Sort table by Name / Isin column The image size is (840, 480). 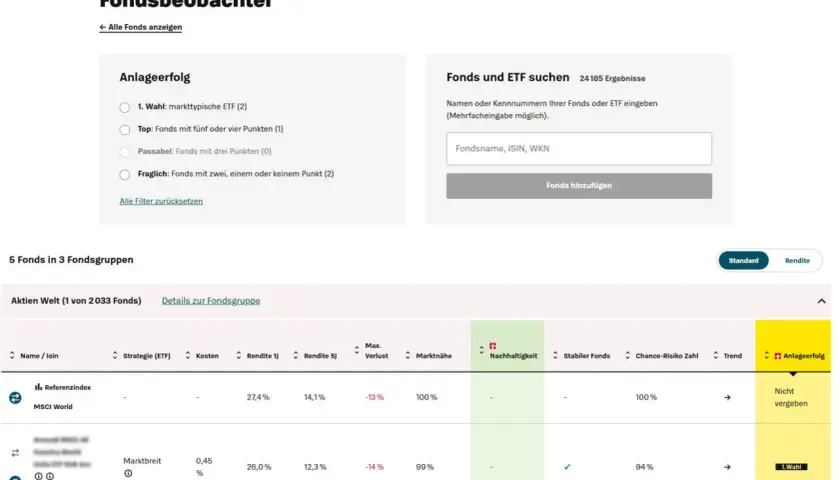point(34,356)
